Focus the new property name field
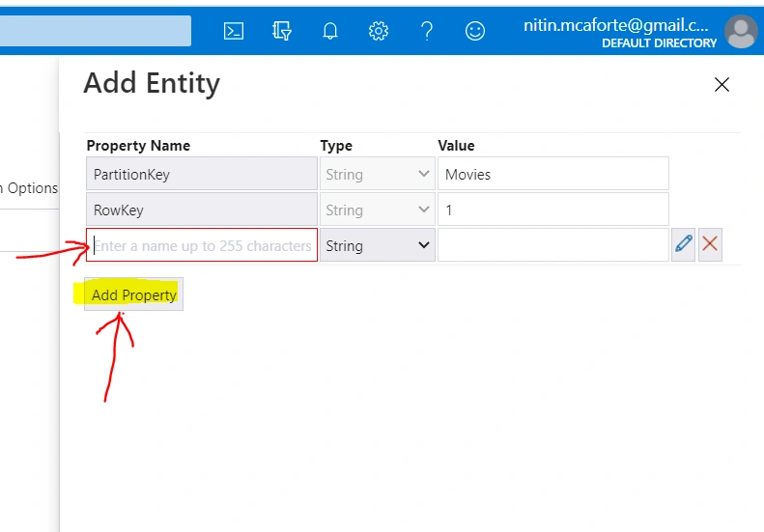Image resolution: width=764 pixels, height=532 pixels. [202, 245]
